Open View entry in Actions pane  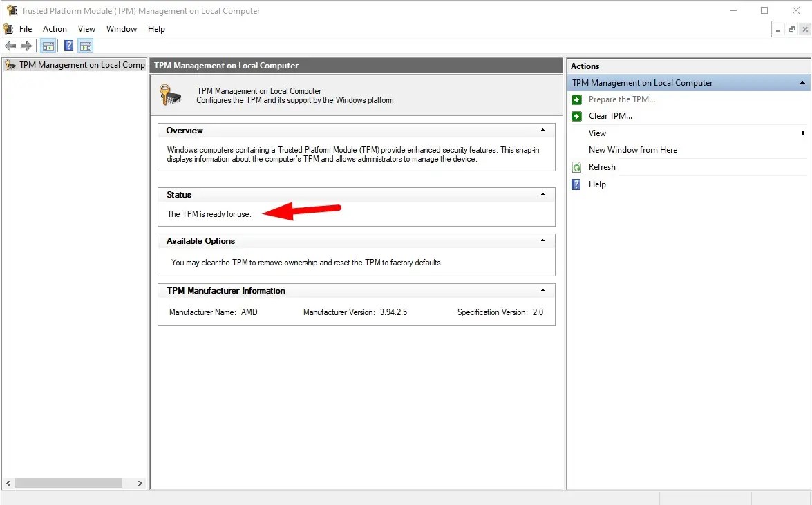pyautogui.click(x=597, y=133)
